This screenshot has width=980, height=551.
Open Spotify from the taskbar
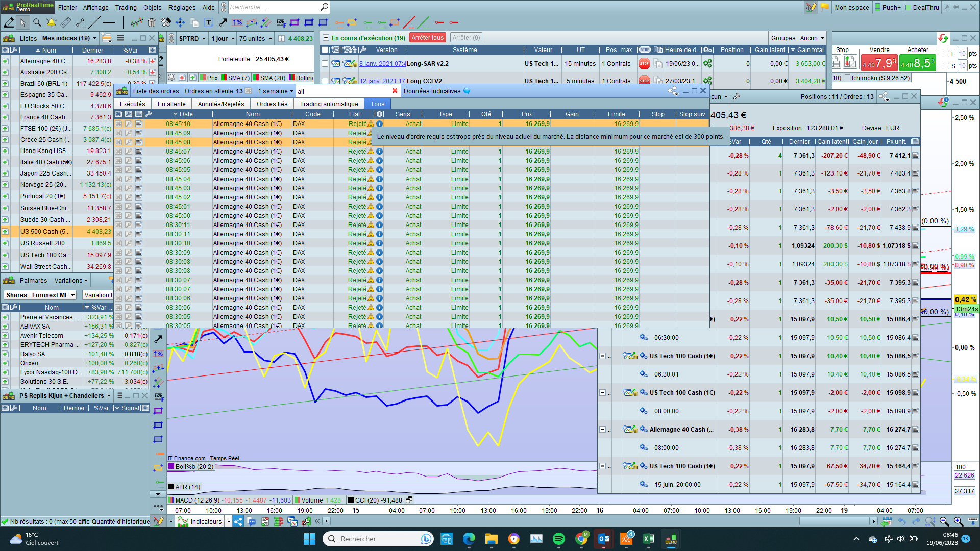559,539
